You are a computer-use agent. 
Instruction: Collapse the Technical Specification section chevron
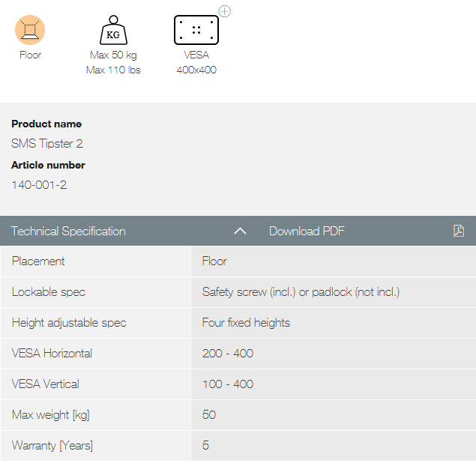[240, 232]
